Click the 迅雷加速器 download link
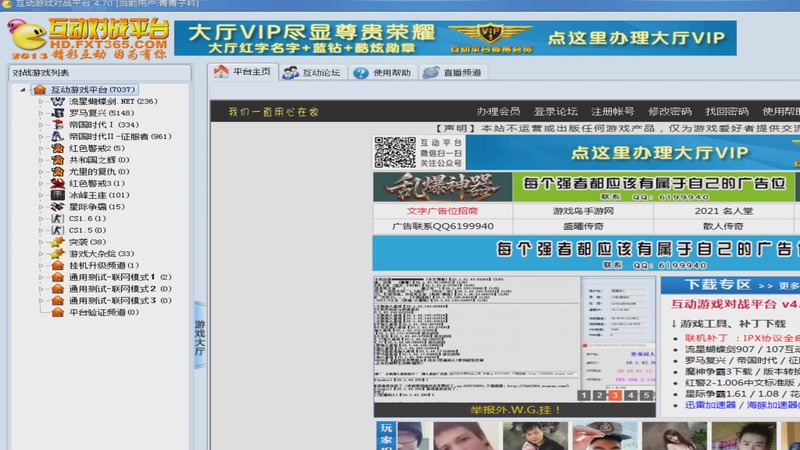The width and height of the screenshot is (800, 450). (710, 405)
